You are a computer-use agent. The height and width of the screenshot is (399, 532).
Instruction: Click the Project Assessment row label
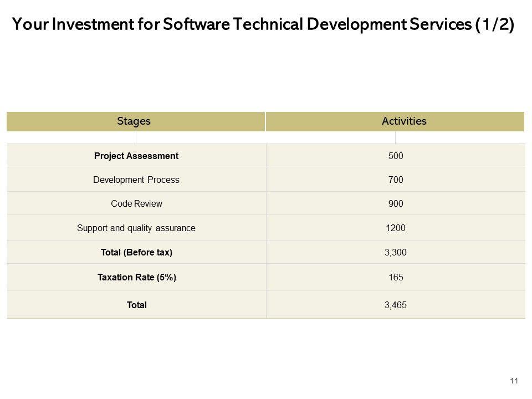136,156
